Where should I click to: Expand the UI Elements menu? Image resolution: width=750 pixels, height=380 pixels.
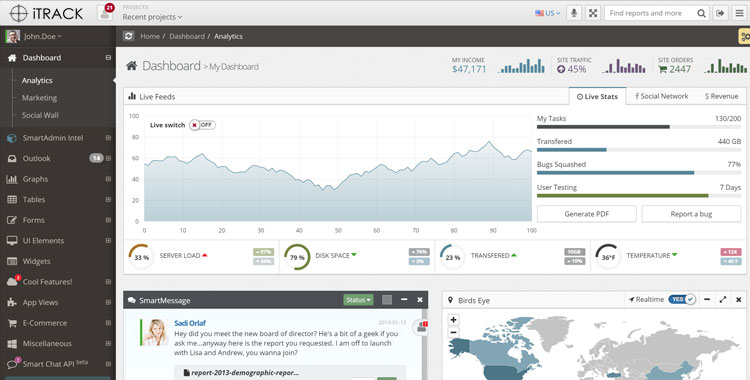(108, 240)
